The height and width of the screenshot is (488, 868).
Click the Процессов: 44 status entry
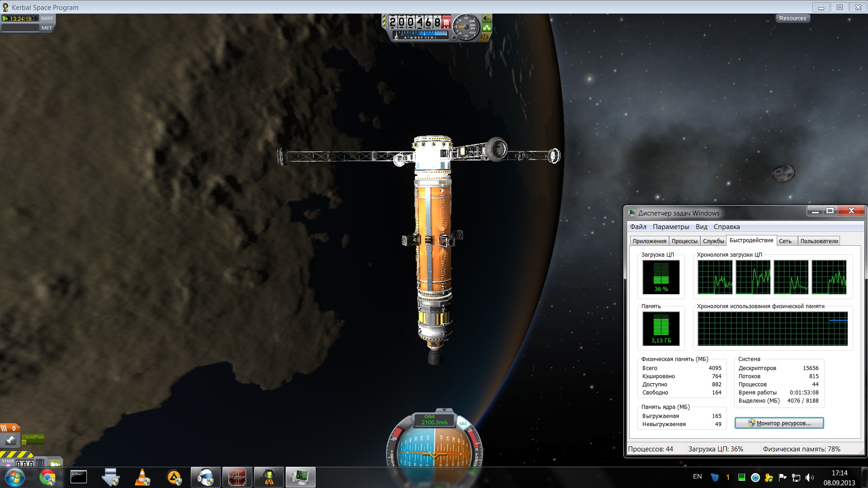coord(651,449)
